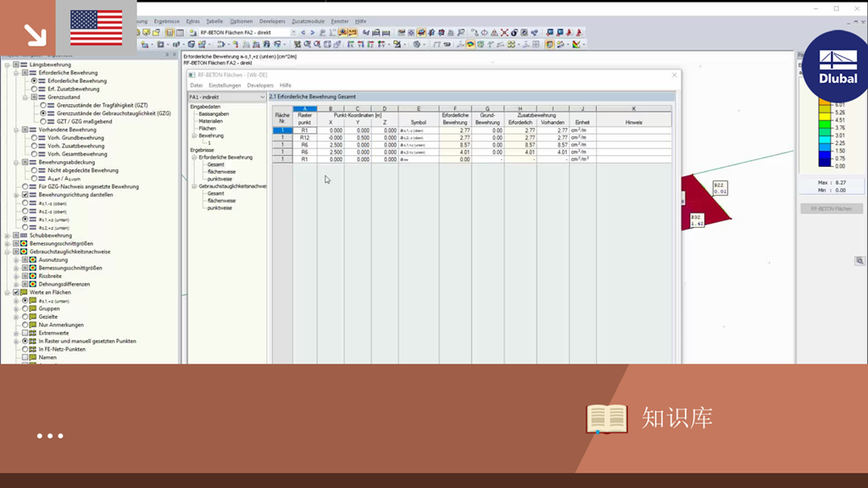Viewport: 868px width, 488px height.
Task: Click the three dots overlay icon
Action: point(50,436)
